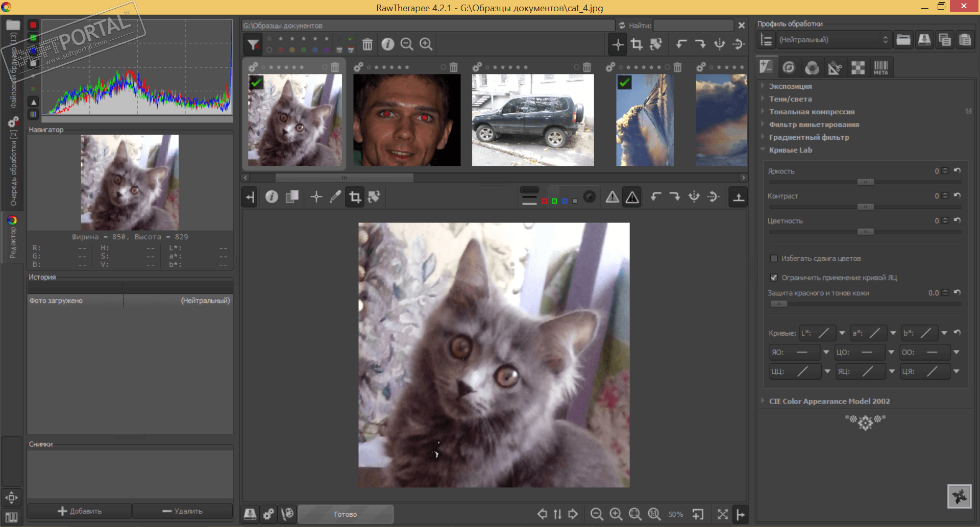Select the crop tool in editor toolbar
The image size is (980, 527).
click(x=355, y=197)
